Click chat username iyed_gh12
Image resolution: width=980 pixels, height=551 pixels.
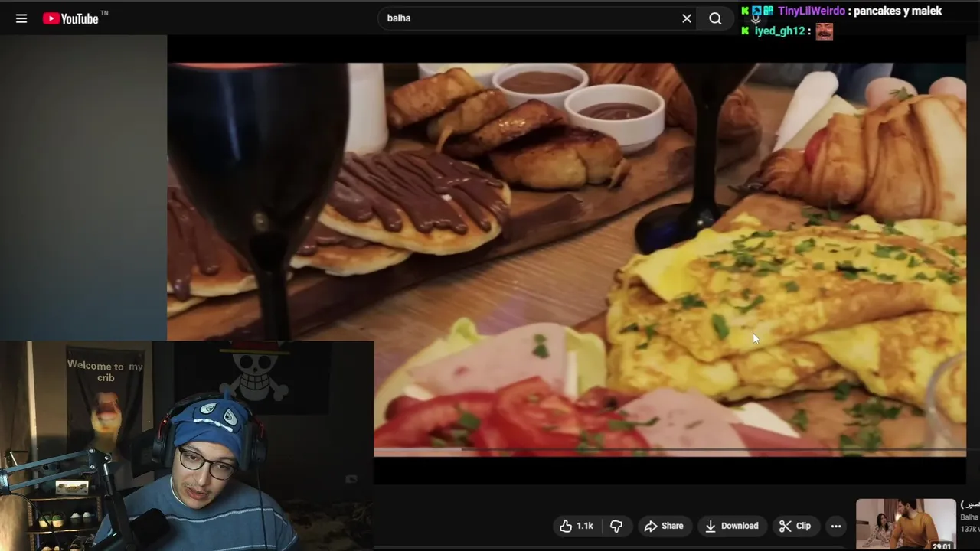point(780,31)
